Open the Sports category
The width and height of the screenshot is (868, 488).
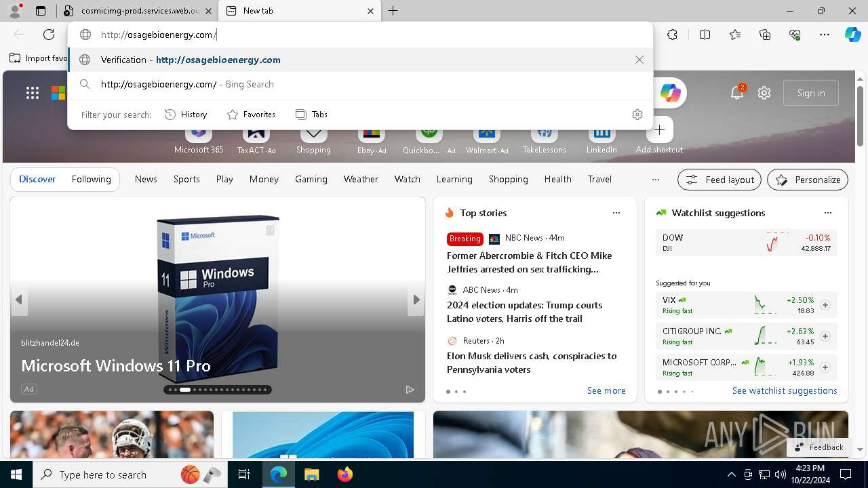(186, 179)
